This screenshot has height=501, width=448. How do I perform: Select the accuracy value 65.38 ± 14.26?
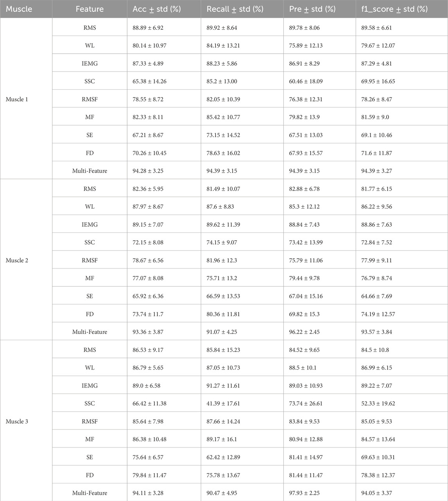pyautogui.click(x=149, y=81)
